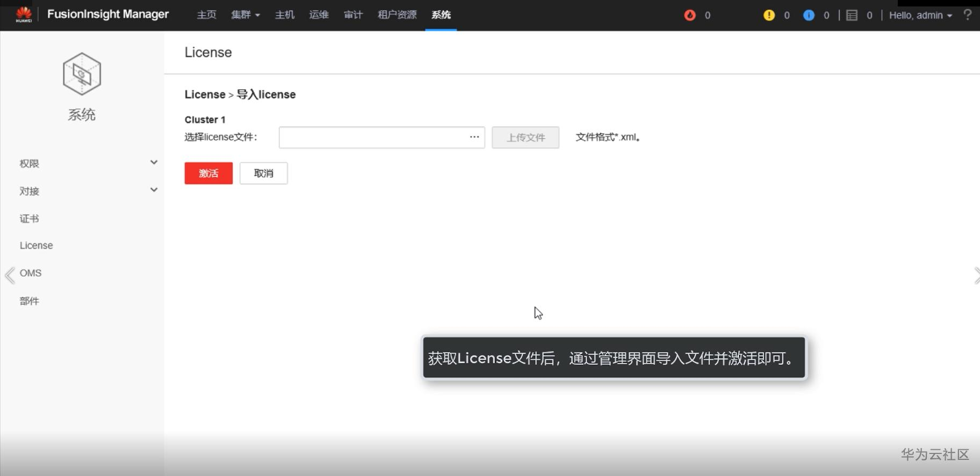Open the Hello, admin user dropdown
Viewport: 980px width, 476px height.
[x=920, y=15]
